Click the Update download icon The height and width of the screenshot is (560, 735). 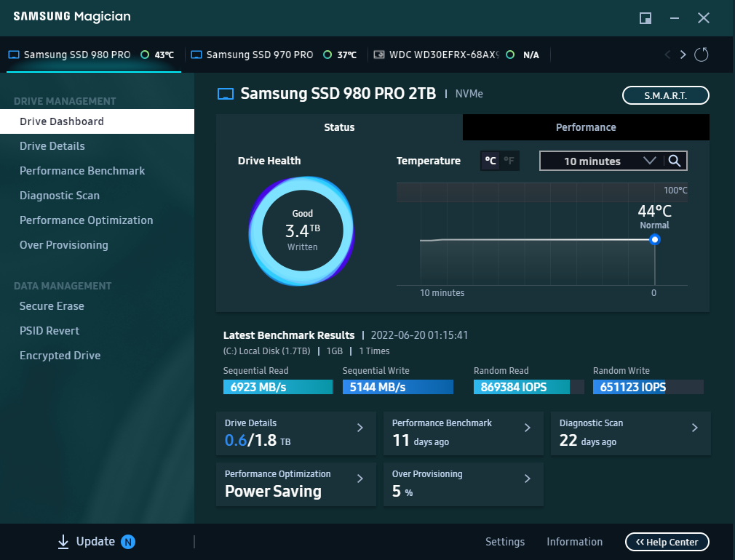click(x=63, y=542)
